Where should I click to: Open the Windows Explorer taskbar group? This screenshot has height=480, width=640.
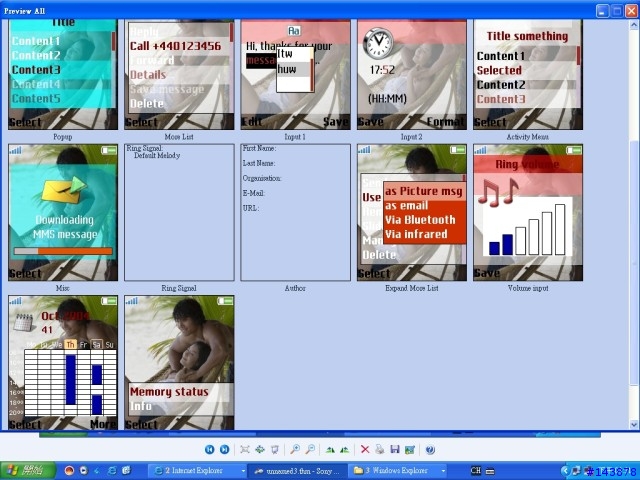(397, 471)
